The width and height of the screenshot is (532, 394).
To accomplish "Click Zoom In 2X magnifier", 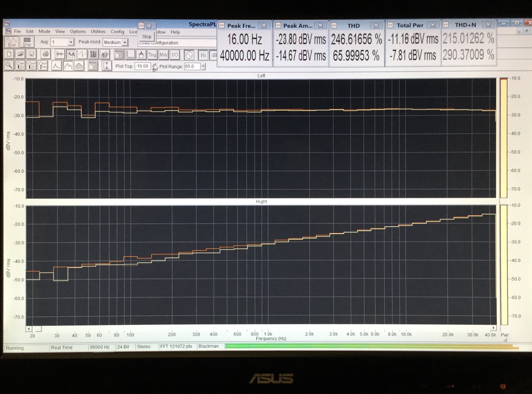I will [20, 66].
